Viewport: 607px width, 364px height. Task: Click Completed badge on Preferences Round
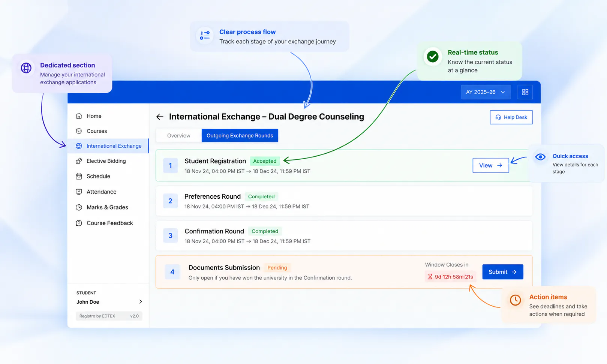click(x=261, y=196)
